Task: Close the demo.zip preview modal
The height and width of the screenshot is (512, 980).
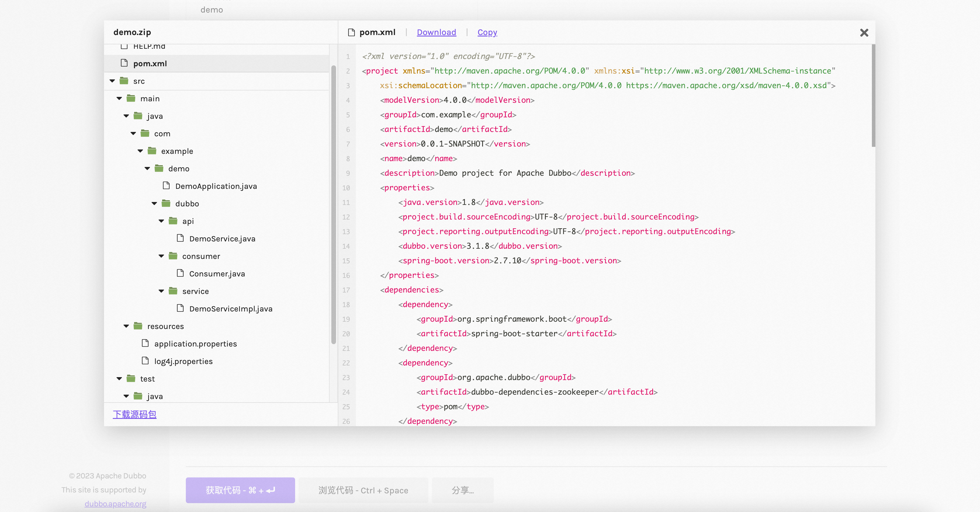Action: [x=864, y=32]
